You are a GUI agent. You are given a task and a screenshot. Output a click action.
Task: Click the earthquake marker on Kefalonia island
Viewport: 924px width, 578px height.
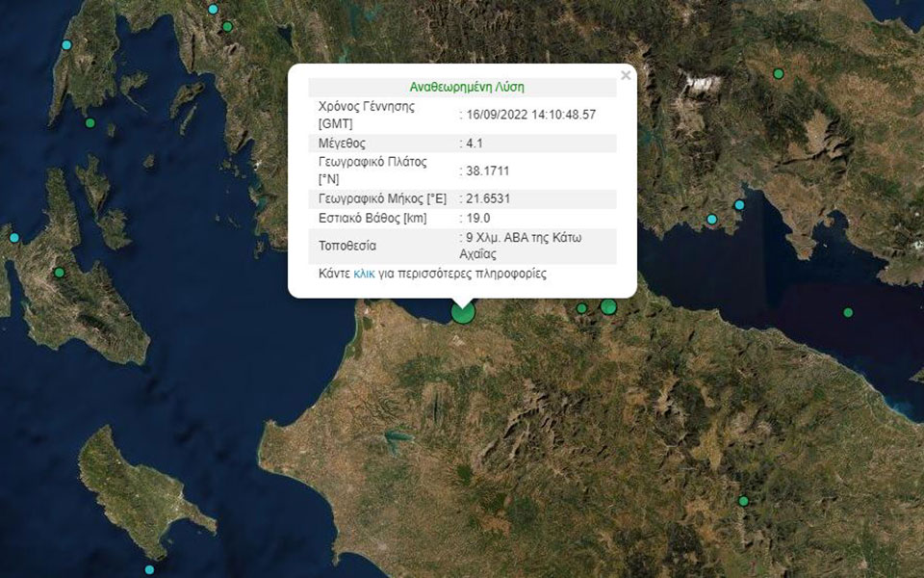tap(60, 273)
